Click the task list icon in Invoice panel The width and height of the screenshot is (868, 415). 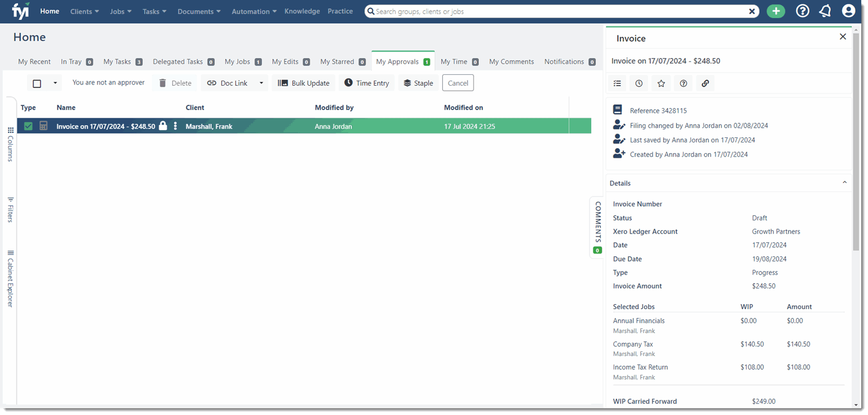(x=617, y=83)
